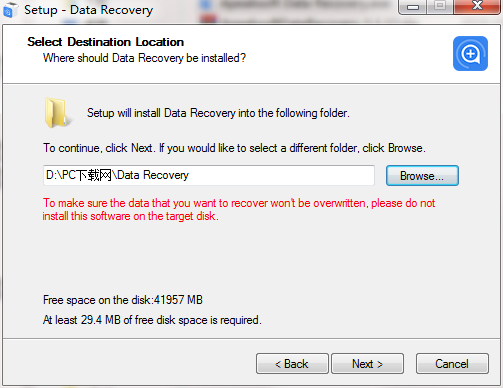Click 'Setup will install Data Recovery' message
The height and width of the screenshot is (388, 503).
(218, 113)
